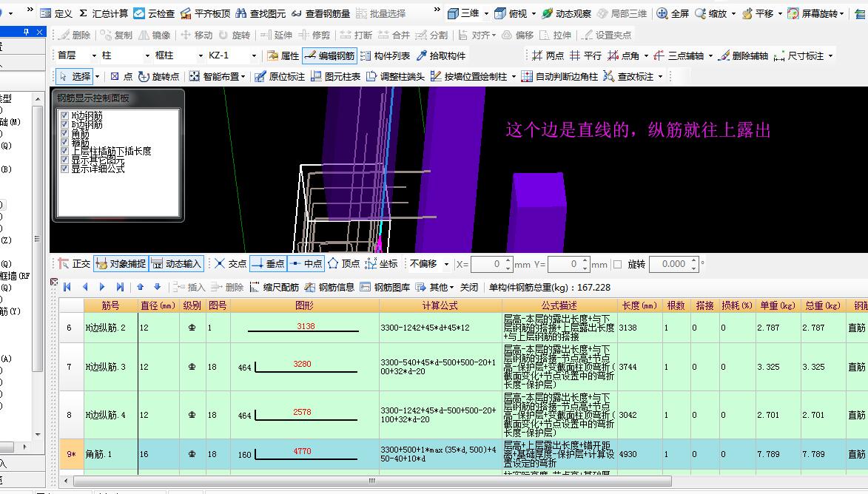This screenshot has width=868, height=494.
Task: Select the 延伸 extend tool
Action: 276,35
